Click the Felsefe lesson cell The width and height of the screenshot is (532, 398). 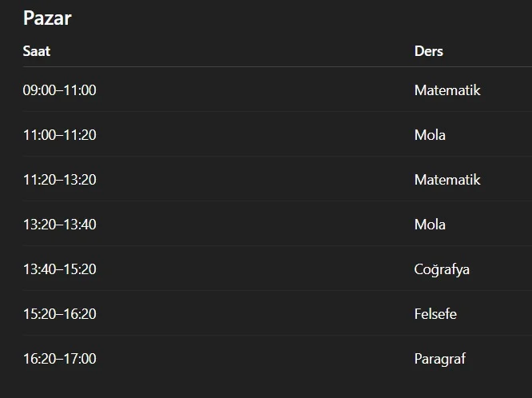tap(435, 314)
